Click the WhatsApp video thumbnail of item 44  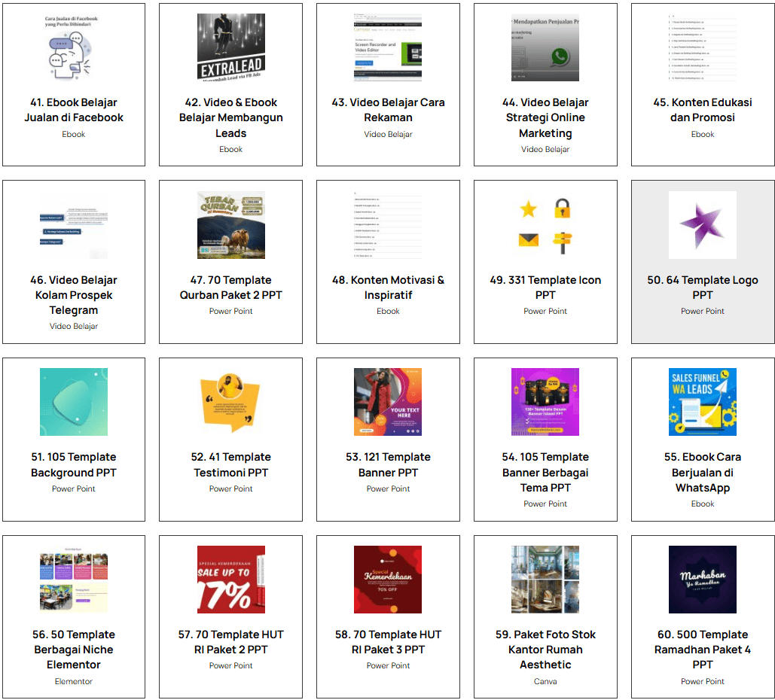[545, 47]
